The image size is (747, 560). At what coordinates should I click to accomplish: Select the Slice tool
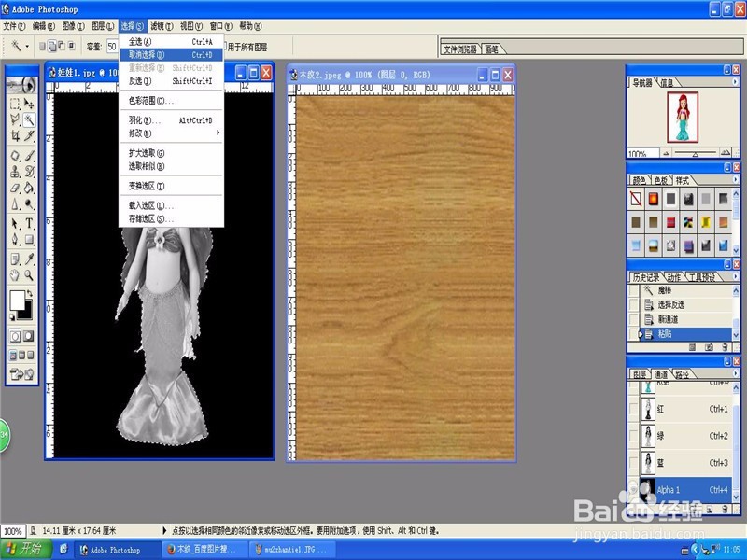pos(29,136)
